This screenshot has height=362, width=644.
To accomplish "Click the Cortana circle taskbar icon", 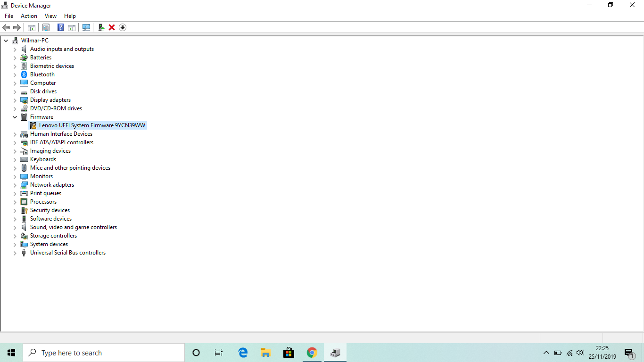I will 196,353.
